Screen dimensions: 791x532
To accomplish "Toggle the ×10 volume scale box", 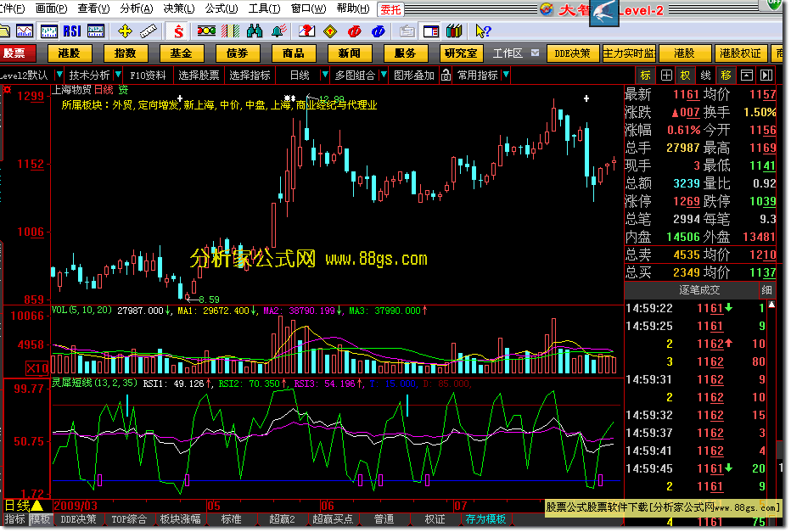I will [36, 368].
